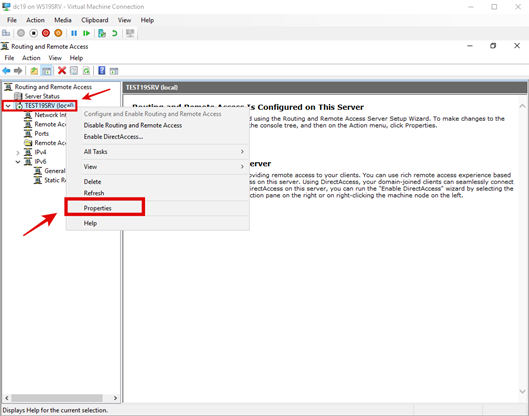Click the details pane scroll up arrow
Image resolution: width=529 pixels, height=416 pixels.
tap(522, 106)
